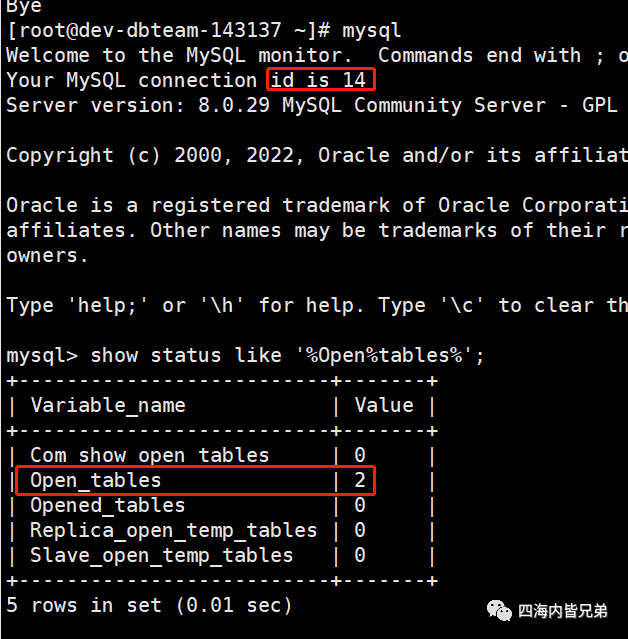
Task: Click the value 0 in Com_show_open_tables row
Action: 359,455
